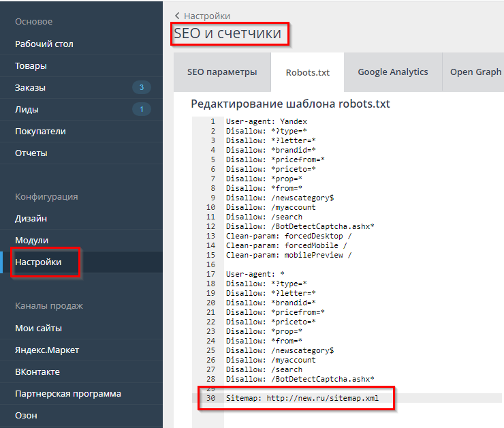
Task: Click the back chevron next to Настройки
Action: click(178, 16)
